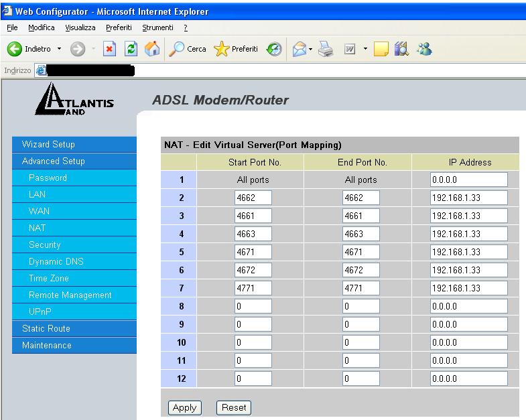Click the page icon in address bar

[x=41, y=70]
